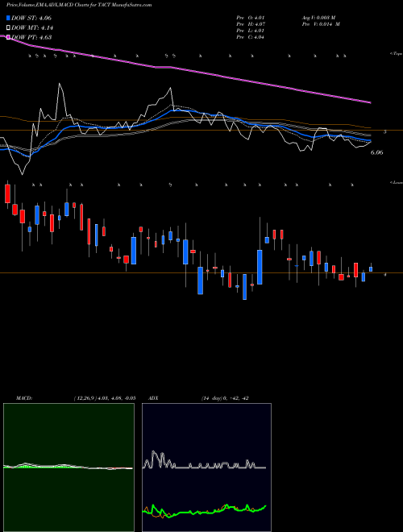
Task: Click the 'DOW PT: 4.63' legend label
Action: 32,37
